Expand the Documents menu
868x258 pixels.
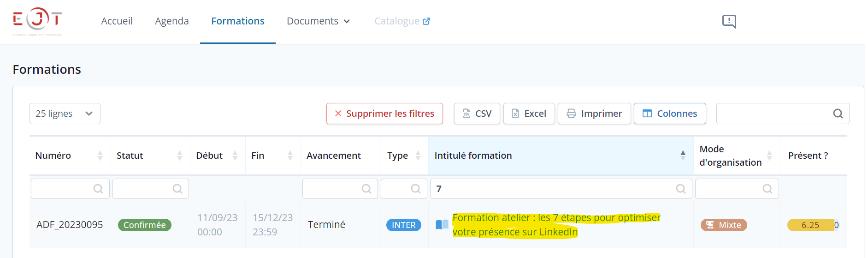(x=319, y=21)
